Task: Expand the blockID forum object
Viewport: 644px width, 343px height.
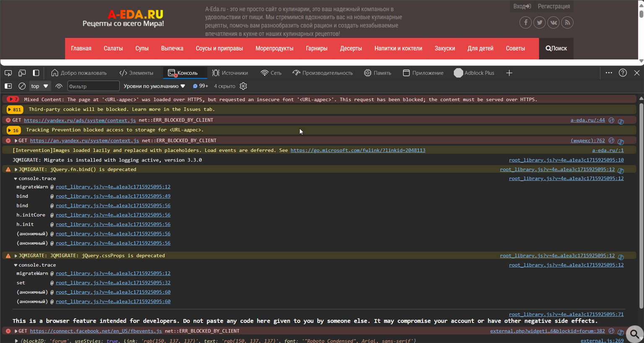Action: click(16, 341)
